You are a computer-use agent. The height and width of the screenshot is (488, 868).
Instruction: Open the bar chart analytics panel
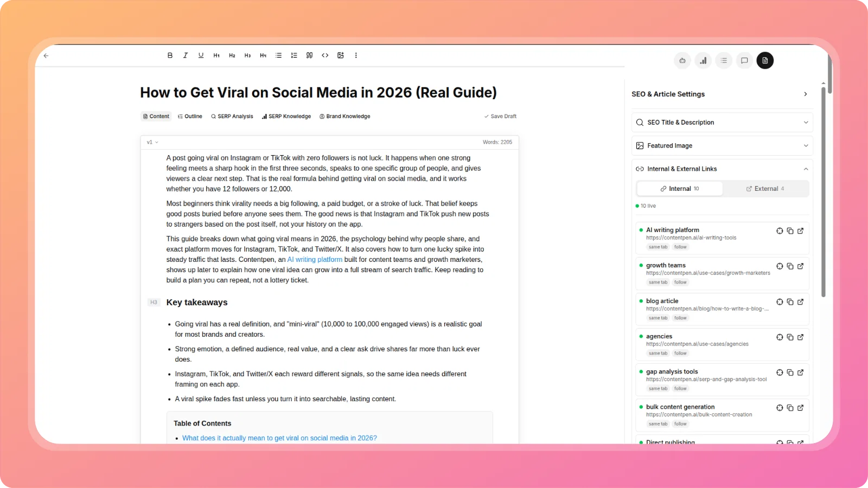[x=703, y=61]
